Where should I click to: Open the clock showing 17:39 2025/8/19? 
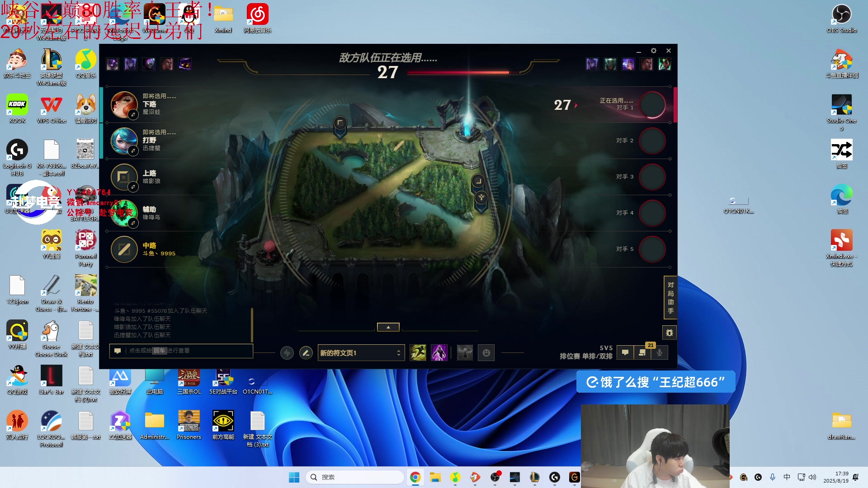835,477
